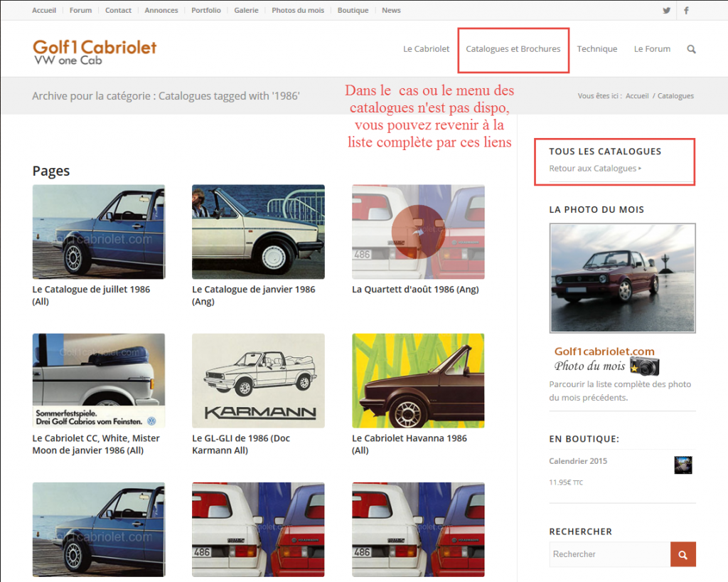Click the Calendrier 2015 product thumbnail
The image size is (728, 582).
click(x=683, y=465)
